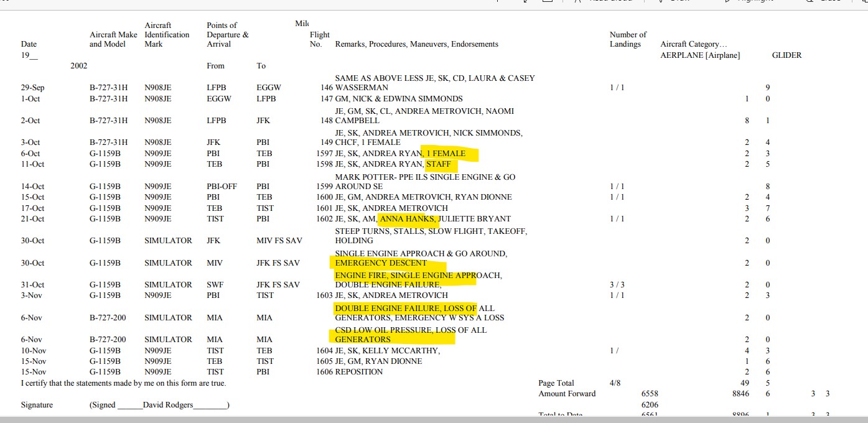Click the "Points of Departure & Arrival" header
This screenshot has height=423, width=868.
(x=228, y=35)
